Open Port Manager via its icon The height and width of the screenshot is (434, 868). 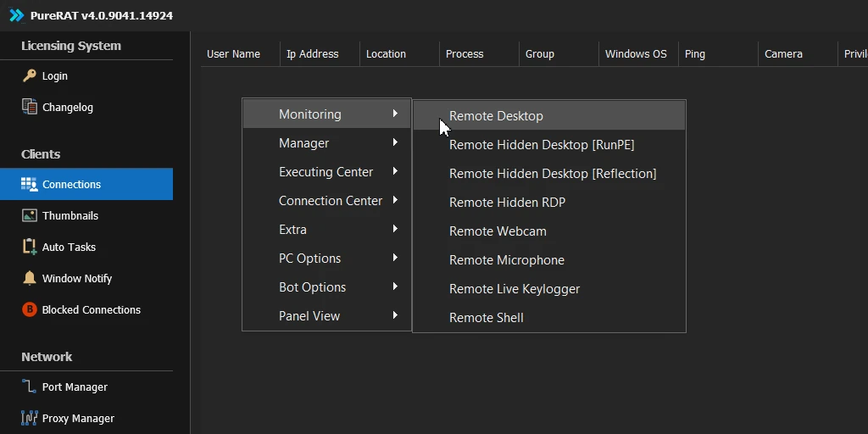click(x=30, y=387)
